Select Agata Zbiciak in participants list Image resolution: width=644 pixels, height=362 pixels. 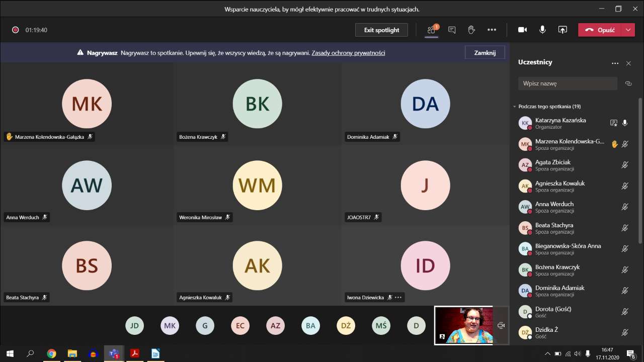[552, 165]
